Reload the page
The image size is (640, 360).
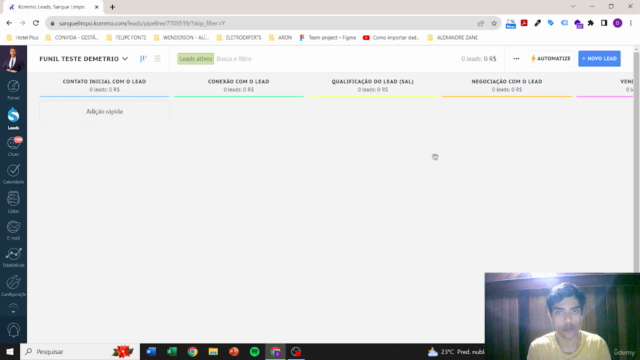pos(36,23)
